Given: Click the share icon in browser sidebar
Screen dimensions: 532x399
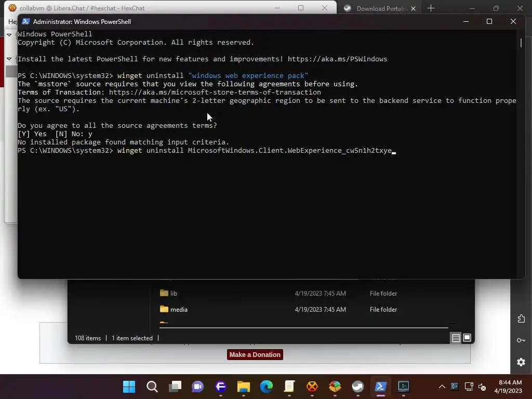Looking at the screenshot, I should pyautogui.click(x=521, y=318).
